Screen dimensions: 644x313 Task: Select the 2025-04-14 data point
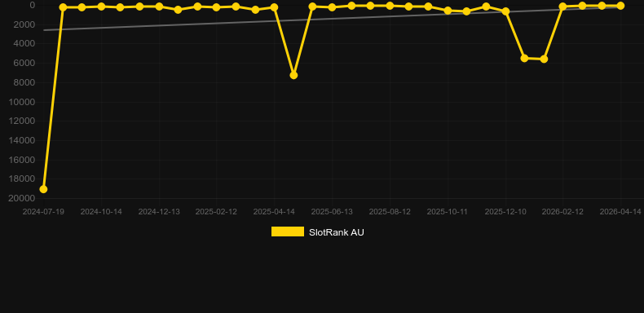(274, 7)
